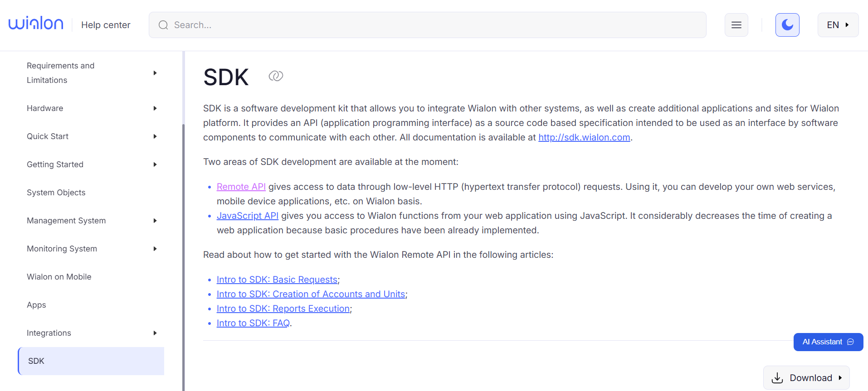Toggle dark mode with moon icon

click(787, 25)
